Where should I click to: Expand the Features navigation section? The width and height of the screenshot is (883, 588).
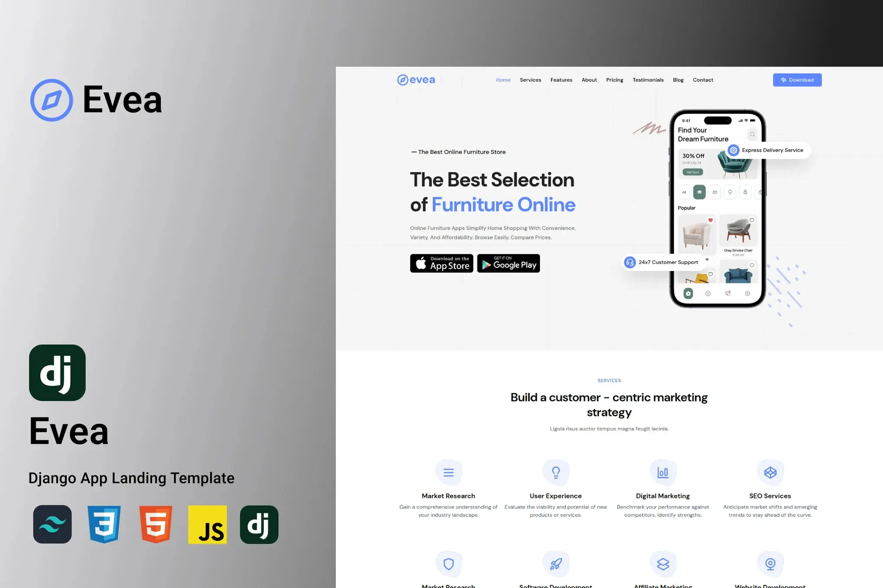tap(562, 79)
